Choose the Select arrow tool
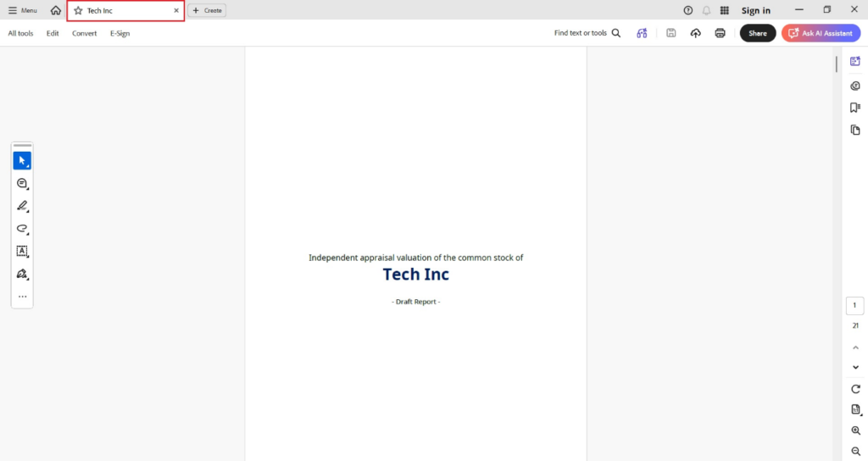 pos(22,160)
